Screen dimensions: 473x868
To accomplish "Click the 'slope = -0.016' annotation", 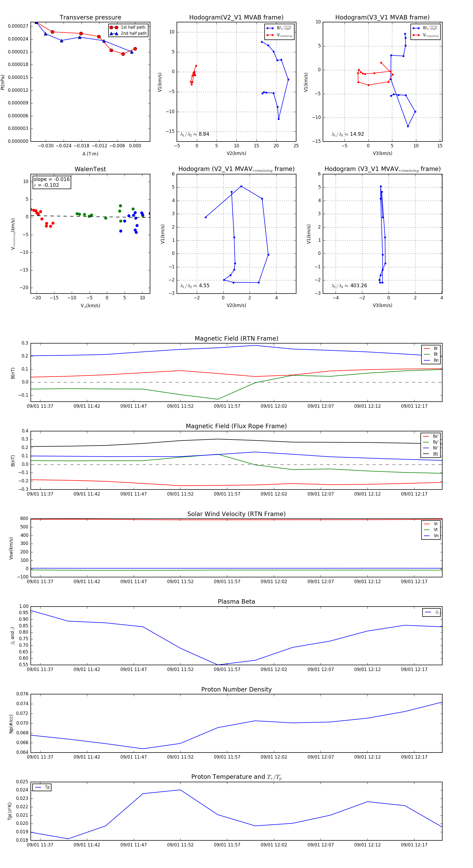I will point(52,179).
